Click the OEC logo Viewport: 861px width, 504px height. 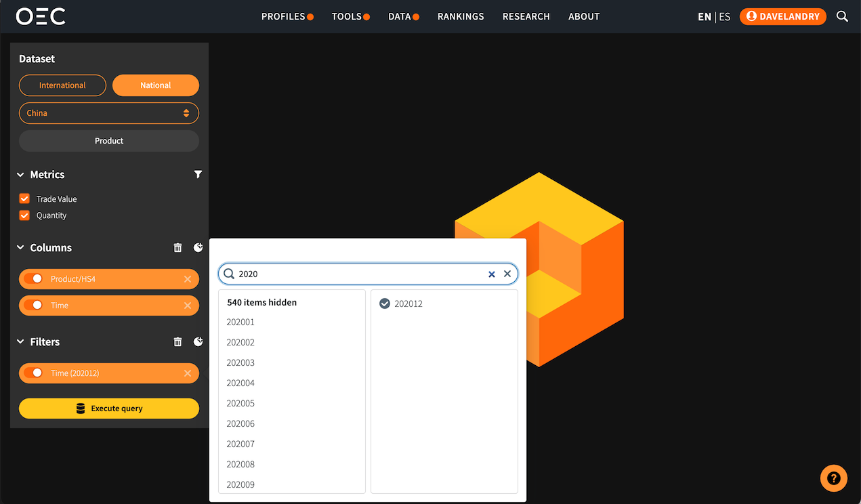click(x=41, y=16)
